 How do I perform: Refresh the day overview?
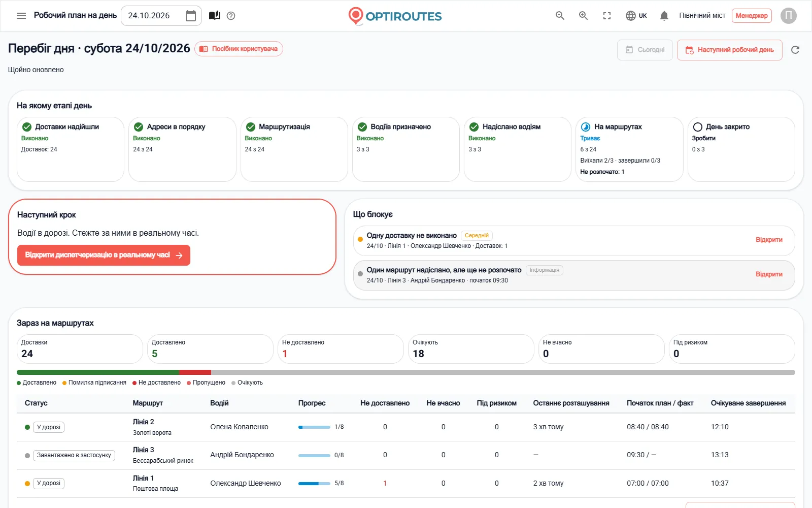coord(795,50)
